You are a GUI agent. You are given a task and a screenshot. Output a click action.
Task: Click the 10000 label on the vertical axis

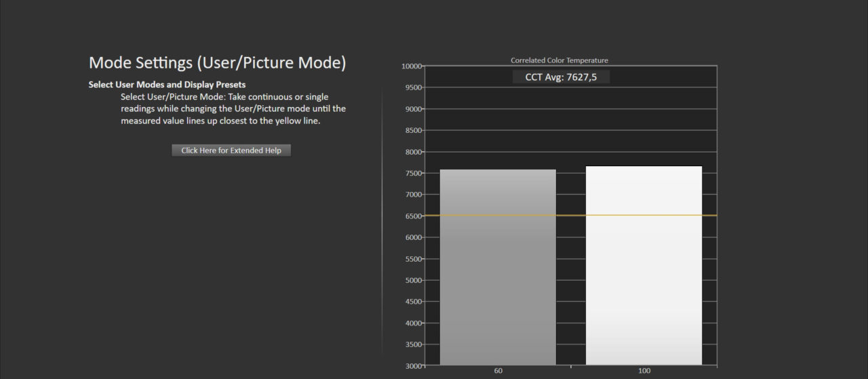point(412,66)
